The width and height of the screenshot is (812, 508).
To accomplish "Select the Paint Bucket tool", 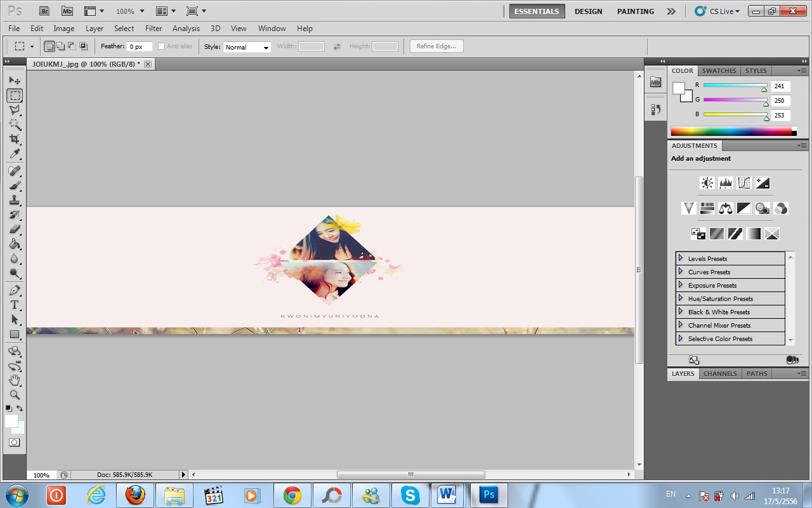I will (15, 244).
